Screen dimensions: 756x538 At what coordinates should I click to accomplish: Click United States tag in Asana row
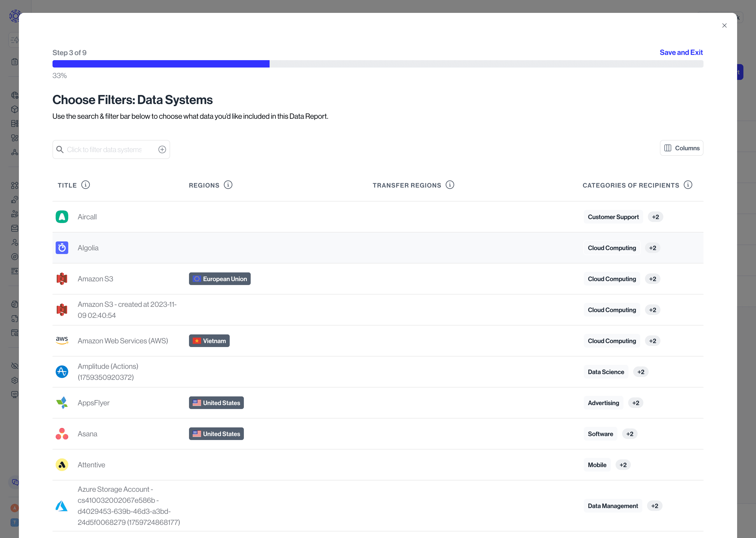[217, 434]
